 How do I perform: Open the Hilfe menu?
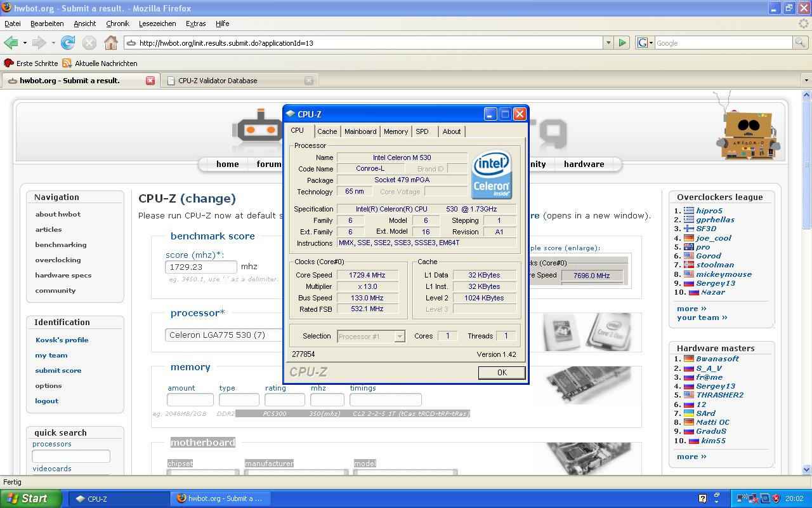pos(223,23)
